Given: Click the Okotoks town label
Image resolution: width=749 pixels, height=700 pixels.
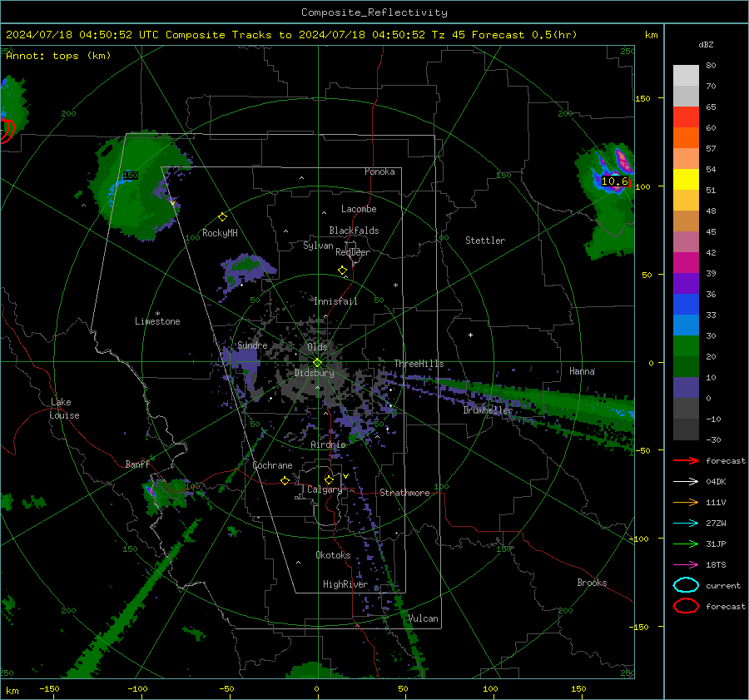Looking at the screenshot, I should click(x=333, y=554).
